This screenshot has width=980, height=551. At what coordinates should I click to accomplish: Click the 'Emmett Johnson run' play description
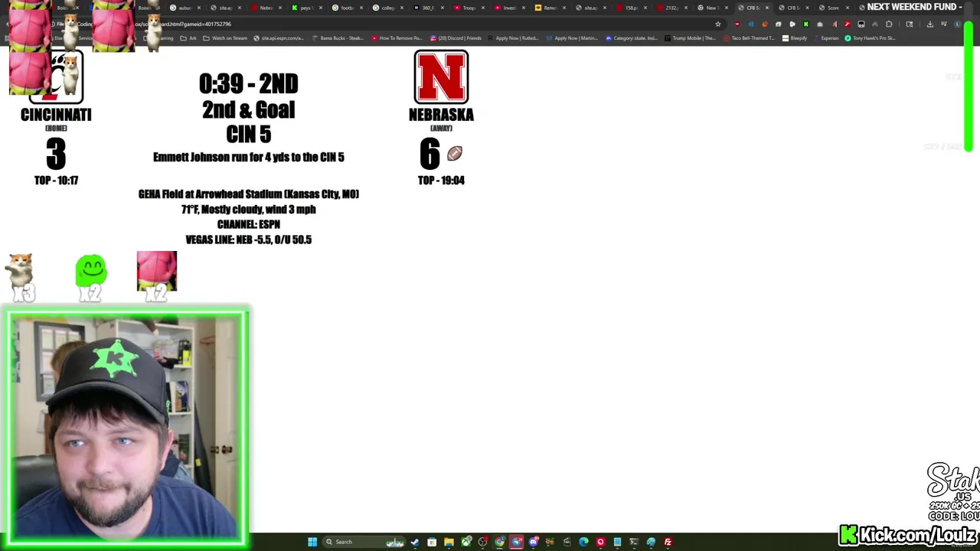pos(249,157)
